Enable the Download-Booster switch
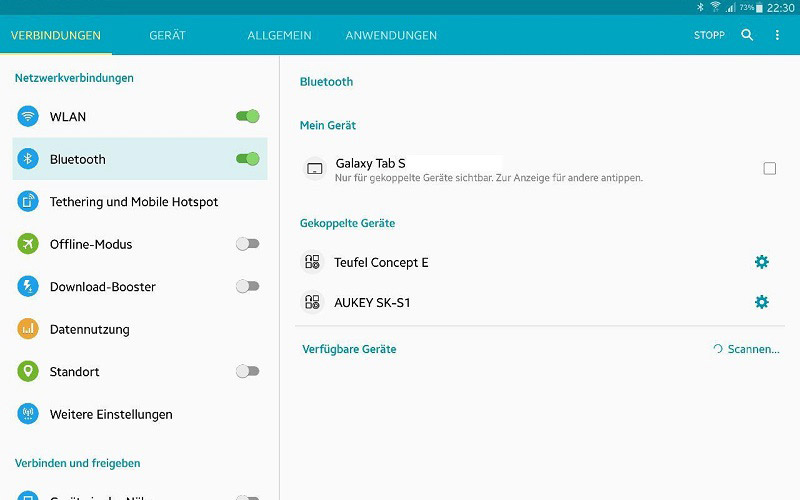This screenshot has height=500, width=800. pyautogui.click(x=247, y=286)
